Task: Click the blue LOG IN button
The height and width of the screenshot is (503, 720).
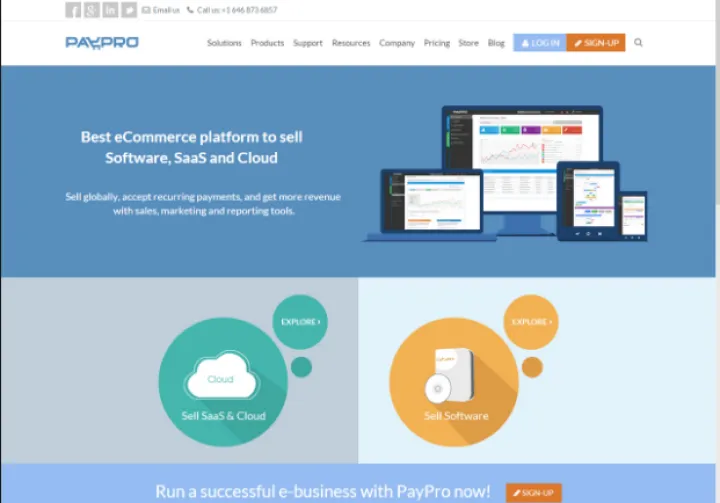Action: pyautogui.click(x=540, y=43)
